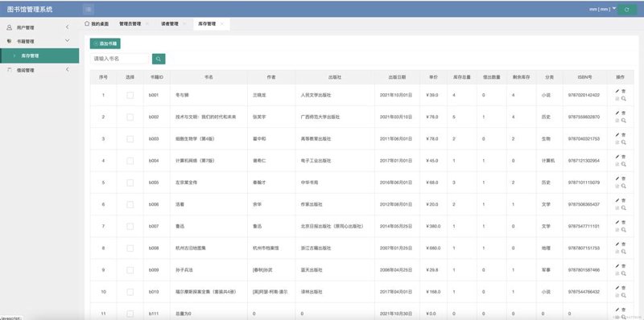Image resolution: width=644 pixels, height=320 pixels.
Task: Switch to the 读者管理 tab
Action: (x=170, y=24)
